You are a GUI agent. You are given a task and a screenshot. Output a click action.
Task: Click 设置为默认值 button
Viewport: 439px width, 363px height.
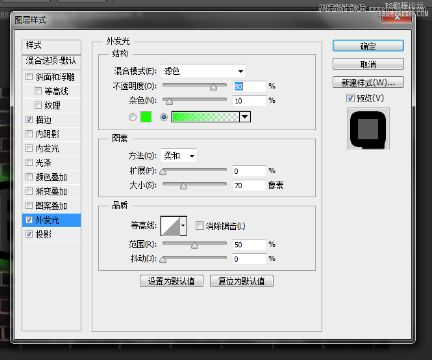172,281
